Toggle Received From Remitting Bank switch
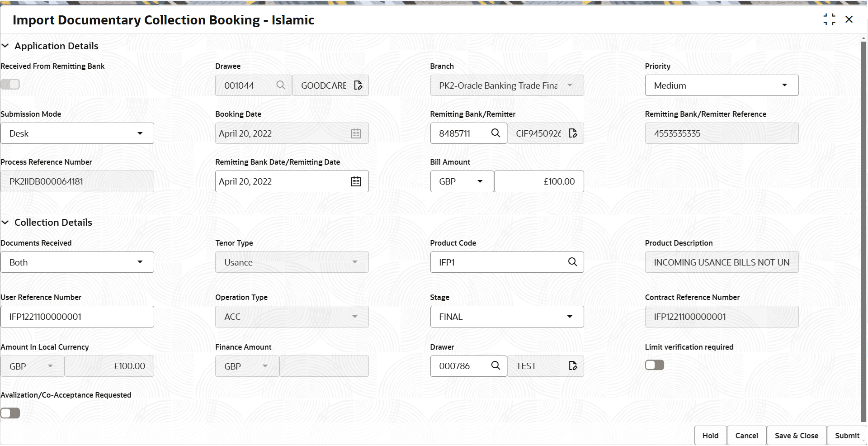The height and width of the screenshot is (446, 868). click(x=10, y=84)
